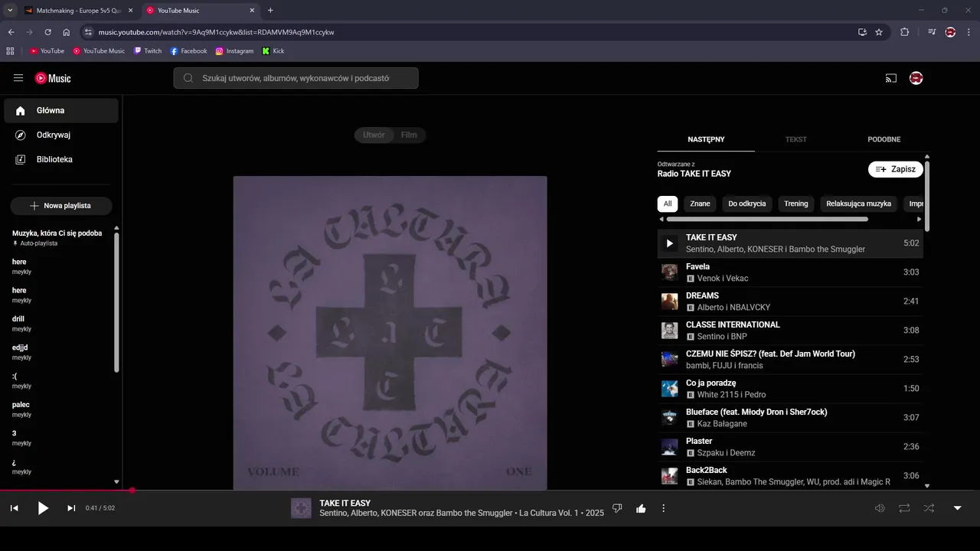980x551 pixels.
Task: Open the hamburger guide menu
Action: [18, 78]
